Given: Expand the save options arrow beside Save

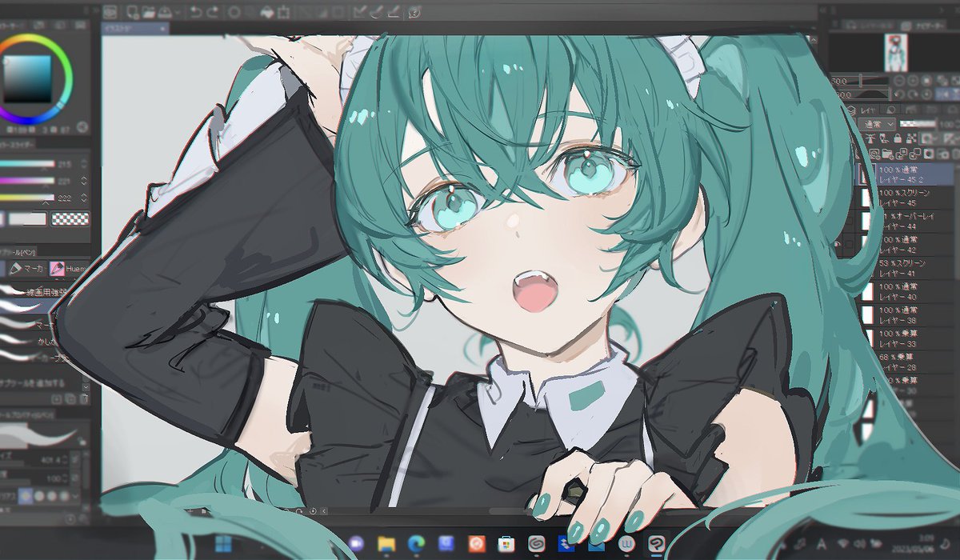Looking at the screenshot, I should click(x=176, y=12).
